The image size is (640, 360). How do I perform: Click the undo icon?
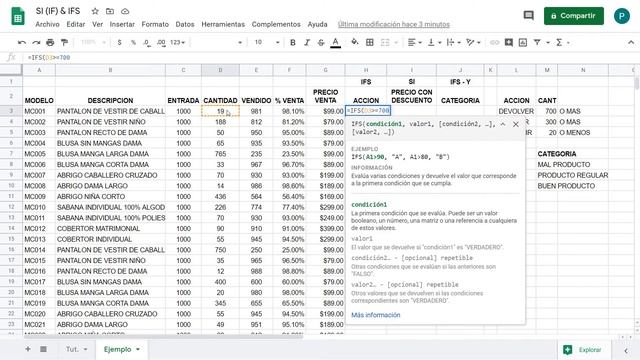[22, 42]
